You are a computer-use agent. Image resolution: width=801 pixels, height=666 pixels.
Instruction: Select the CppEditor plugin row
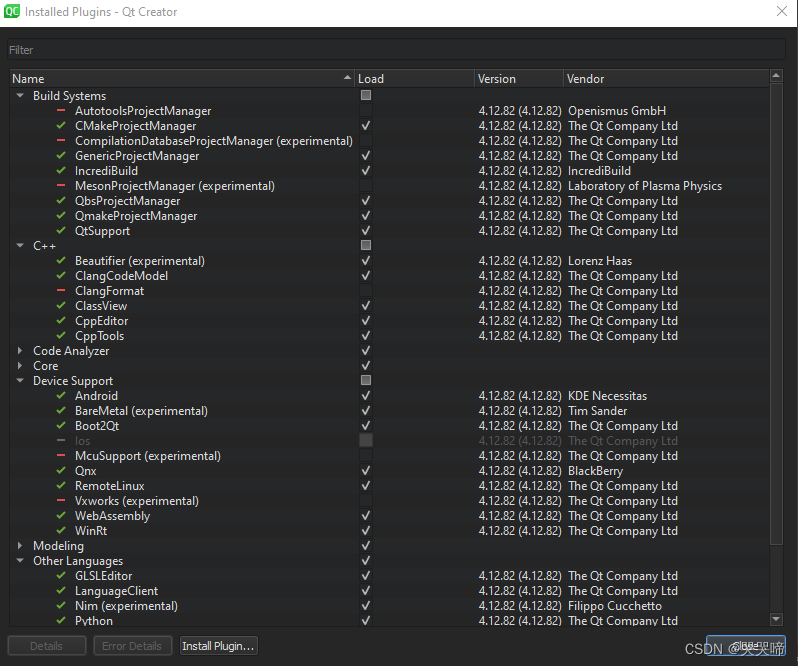point(389,321)
